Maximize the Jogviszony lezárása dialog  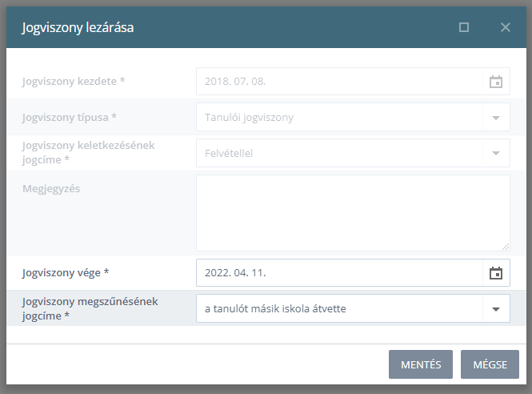[464, 27]
